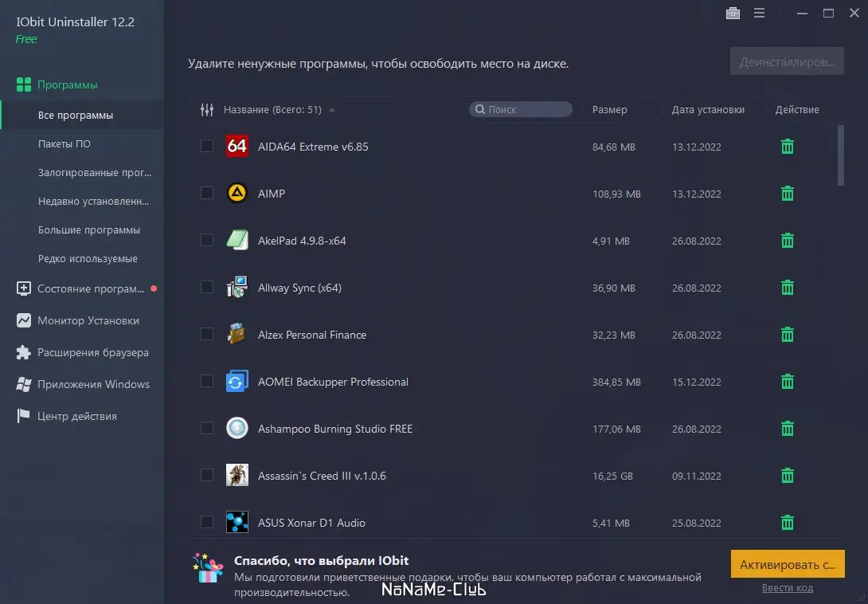This screenshot has width=868, height=604.
Task: Click the Windows flag icon in the sidebar
Action: coord(24,384)
